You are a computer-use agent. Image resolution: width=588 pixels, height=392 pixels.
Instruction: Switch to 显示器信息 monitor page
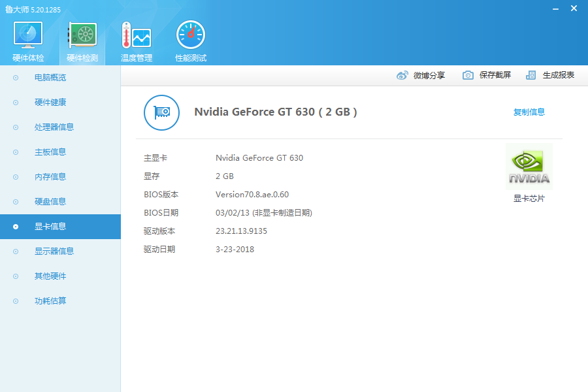coord(54,252)
